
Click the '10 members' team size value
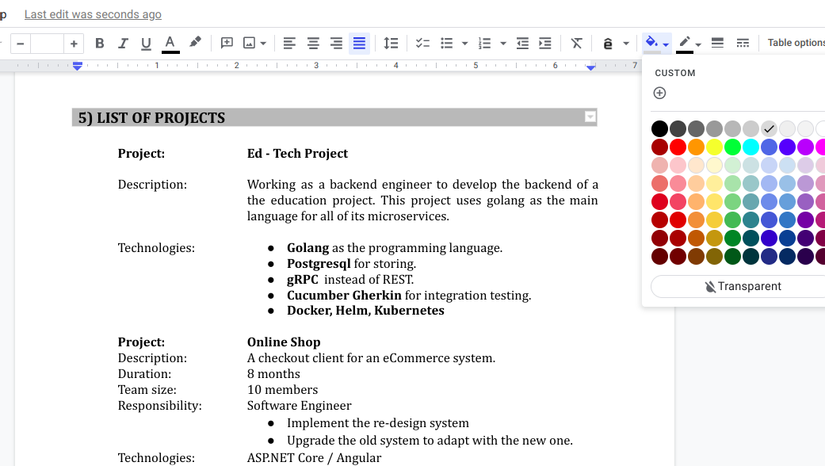tap(283, 390)
